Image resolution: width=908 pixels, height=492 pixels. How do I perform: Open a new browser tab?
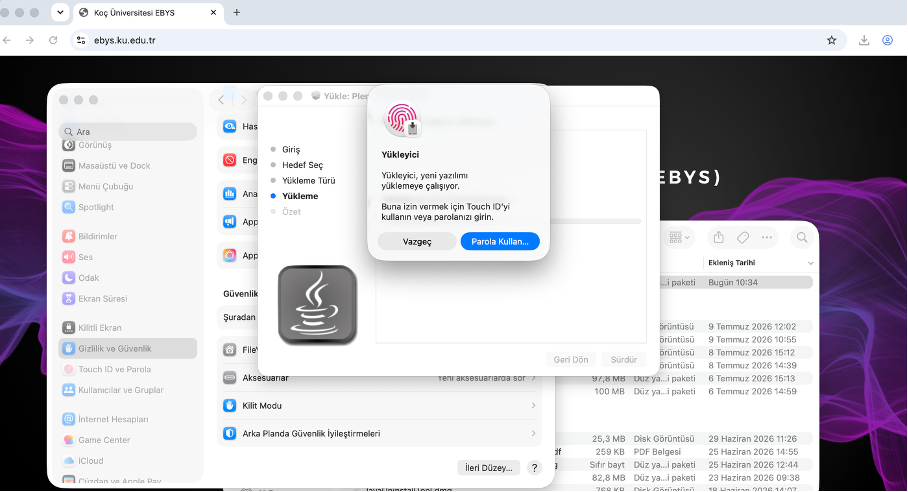point(236,13)
